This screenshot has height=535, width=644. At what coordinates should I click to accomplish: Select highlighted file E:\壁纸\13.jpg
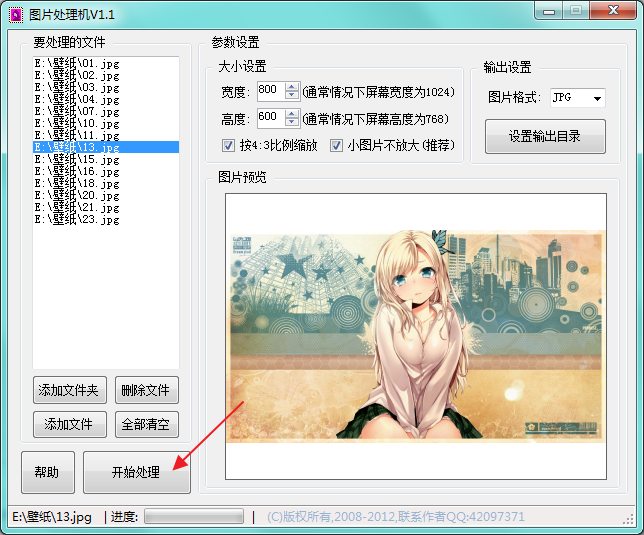pyautogui.click(x=106, y=147)
